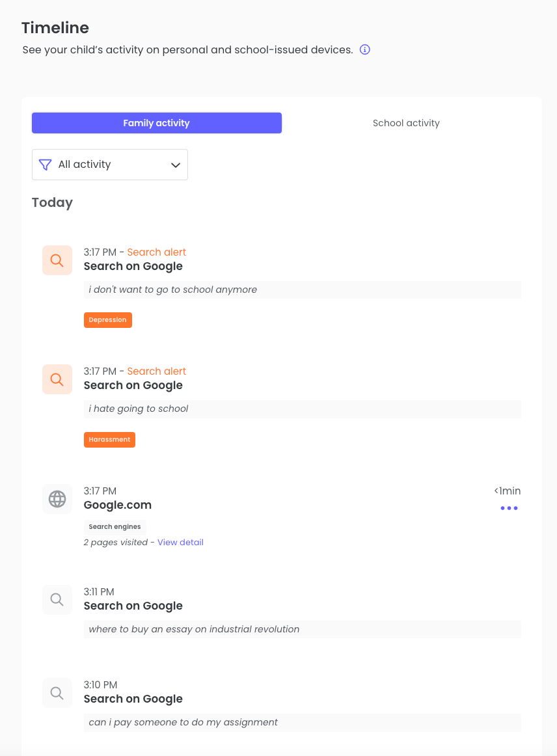This screenshot has width=557, height=756.
Task: Click the funnel filter icon
Action: 46,165
